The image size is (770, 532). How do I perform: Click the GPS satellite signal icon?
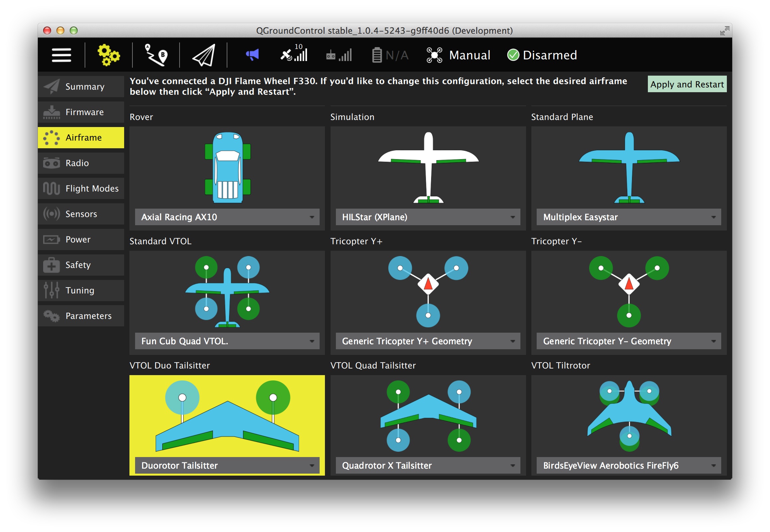coord(293,54)
